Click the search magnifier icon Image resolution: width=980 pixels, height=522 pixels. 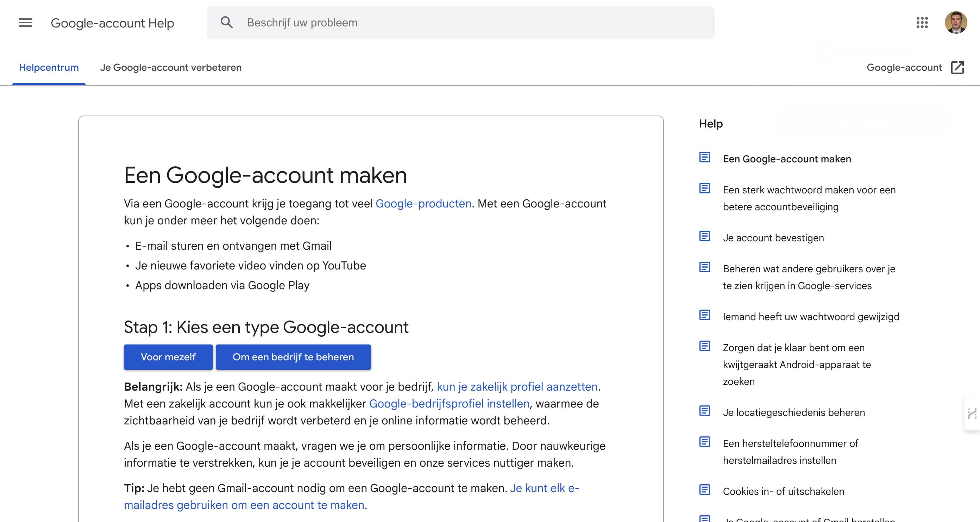pyautogui.click(x=227, y=23)
